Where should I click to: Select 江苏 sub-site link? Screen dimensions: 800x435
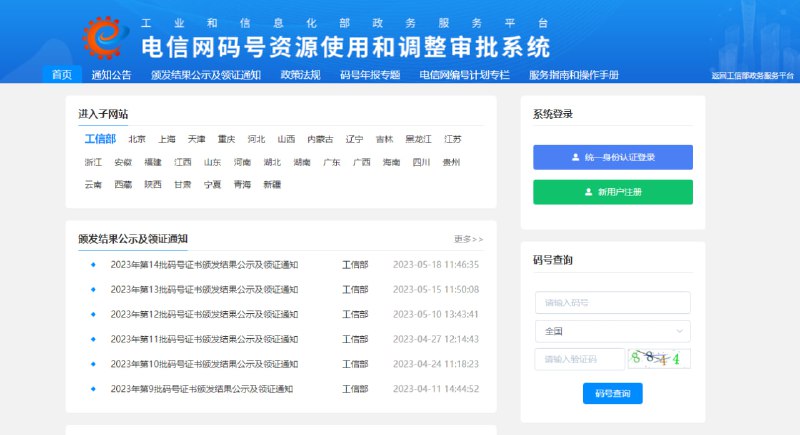click(453, 139)
